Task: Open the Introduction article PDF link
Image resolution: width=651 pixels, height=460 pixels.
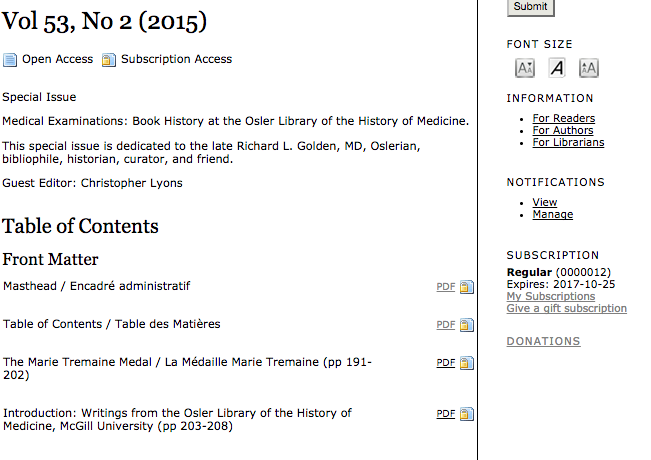Action: (x=445, y=414)
